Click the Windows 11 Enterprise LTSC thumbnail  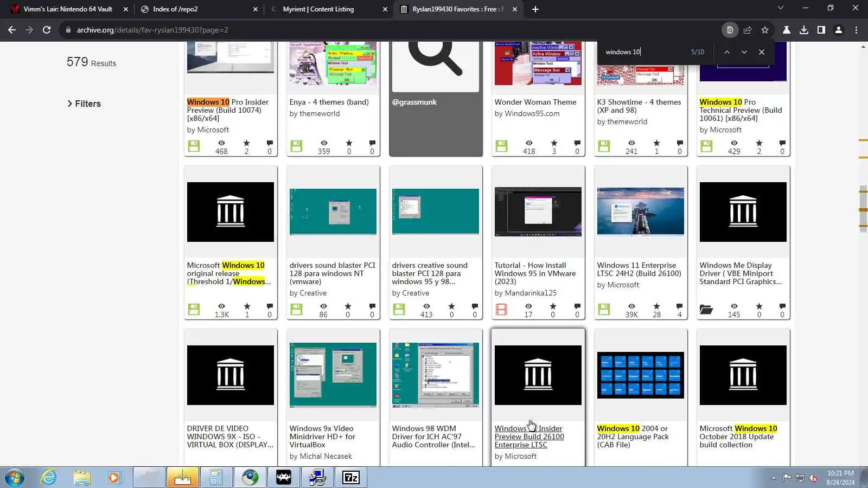pos(641,211)
